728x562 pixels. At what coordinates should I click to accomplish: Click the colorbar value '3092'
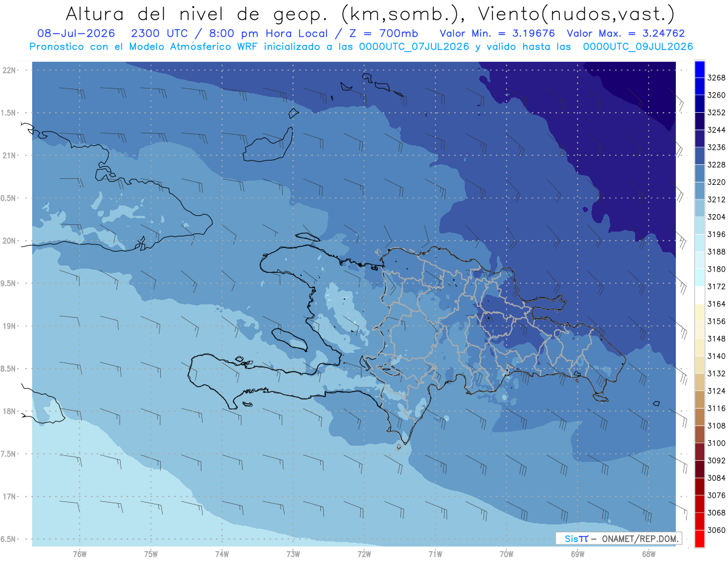pos(716,461)
